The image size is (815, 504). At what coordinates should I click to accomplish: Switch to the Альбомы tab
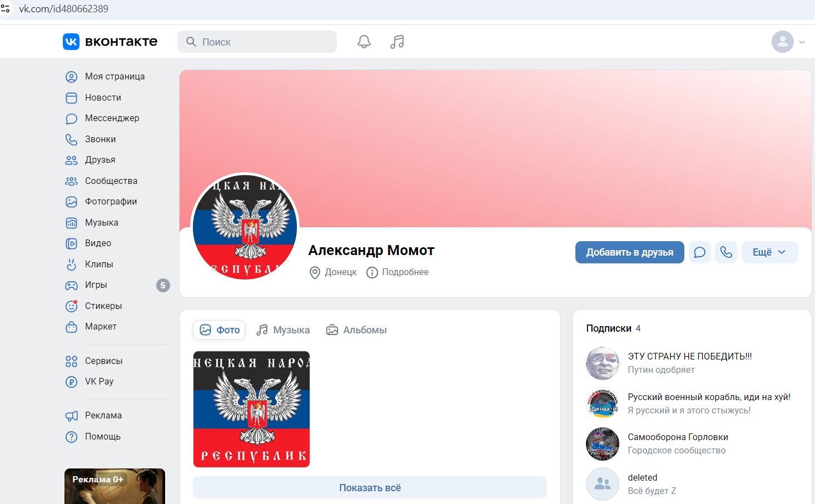point(356,330)
